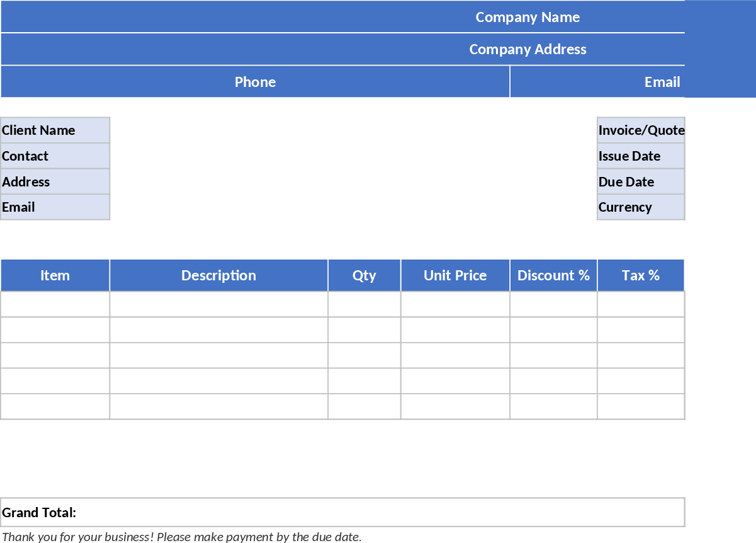The height and width of the screenshot is (543, 756).
Task: Select the Company Address banner
Action: coord(528,49)
